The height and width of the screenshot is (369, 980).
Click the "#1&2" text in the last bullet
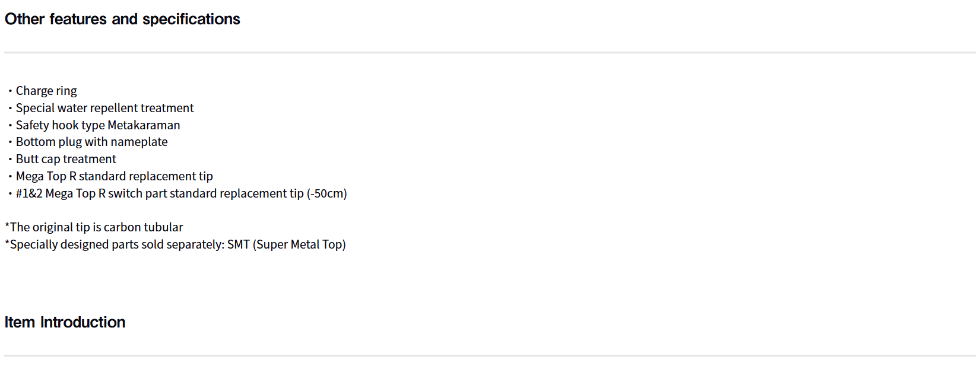pos(29,193)
